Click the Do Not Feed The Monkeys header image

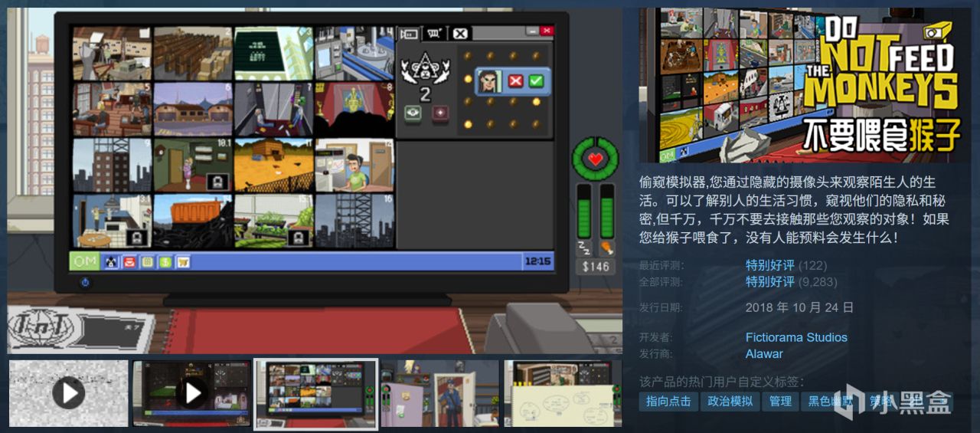point(804,85)
